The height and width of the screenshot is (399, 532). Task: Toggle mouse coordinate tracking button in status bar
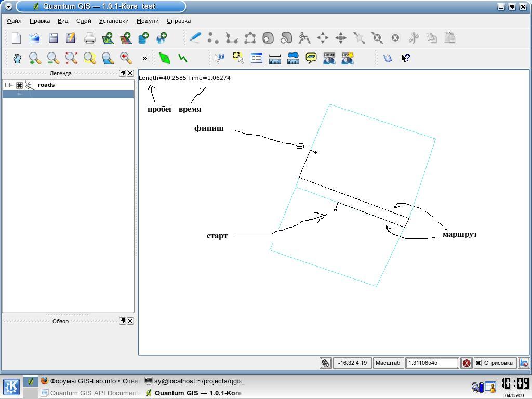click(325, 363)
